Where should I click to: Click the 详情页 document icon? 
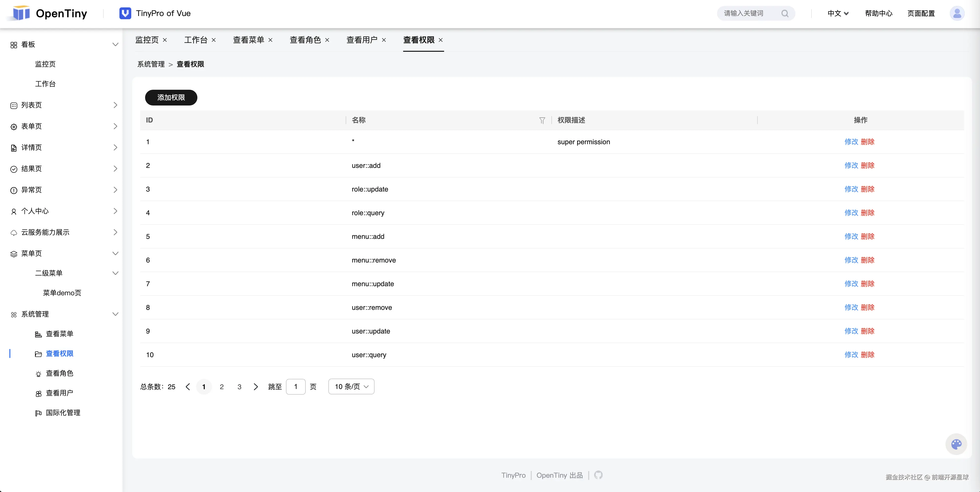[14, 147]
